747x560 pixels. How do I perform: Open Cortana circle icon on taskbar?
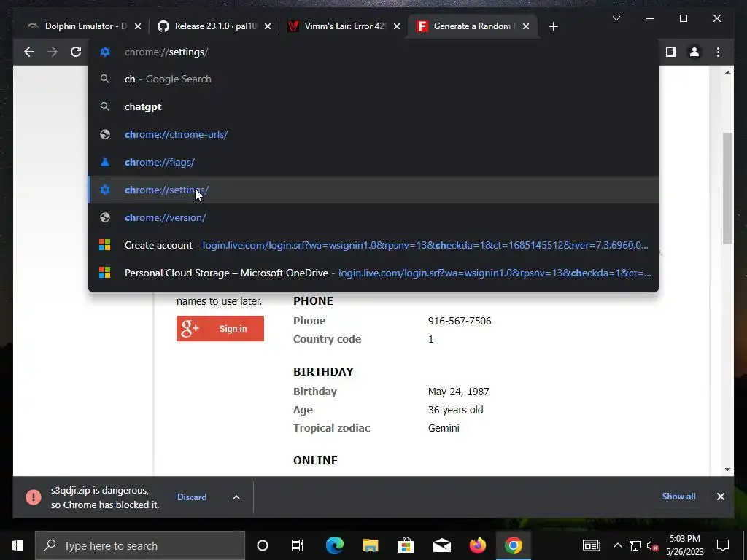point(262,545)
